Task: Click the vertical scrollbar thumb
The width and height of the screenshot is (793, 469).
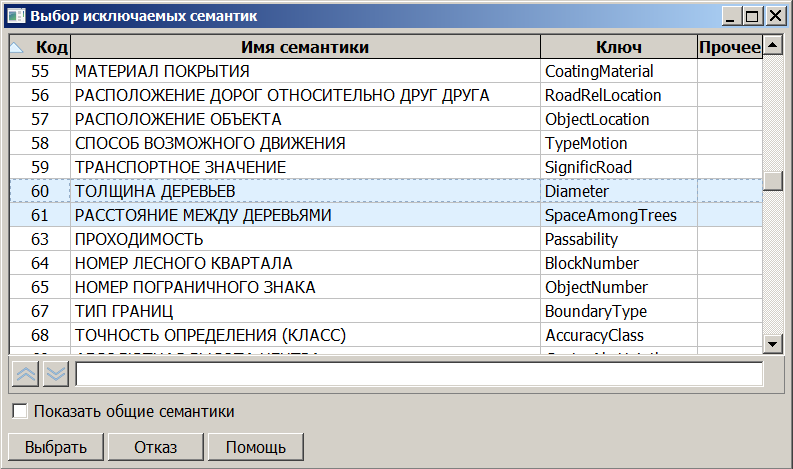Action: [x=772, y=181]
